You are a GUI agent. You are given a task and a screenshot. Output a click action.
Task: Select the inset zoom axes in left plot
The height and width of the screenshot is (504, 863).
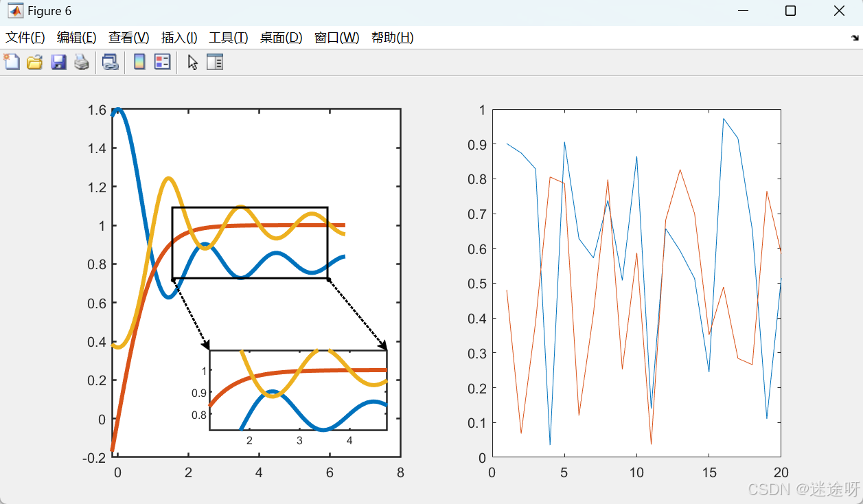[298, 390]
